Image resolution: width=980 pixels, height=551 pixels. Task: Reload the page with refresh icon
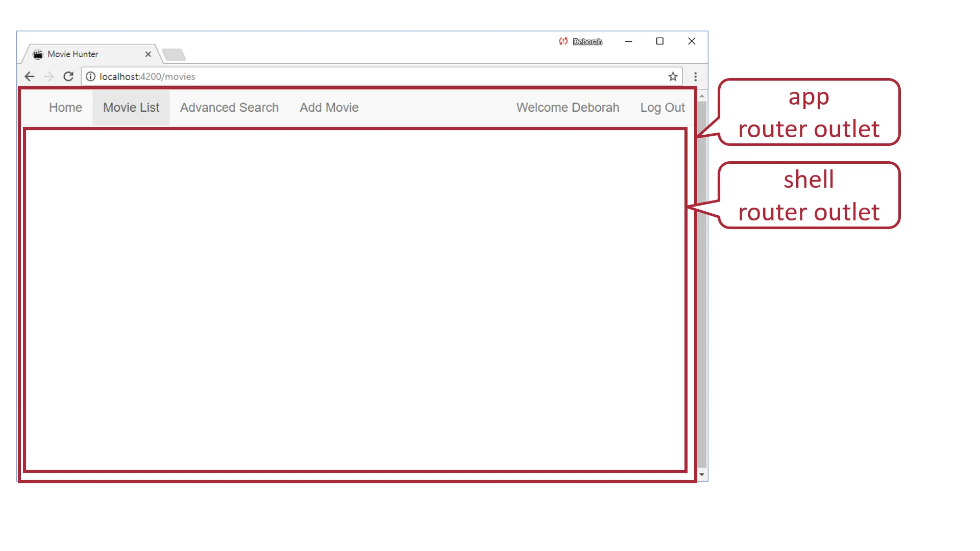68,77
